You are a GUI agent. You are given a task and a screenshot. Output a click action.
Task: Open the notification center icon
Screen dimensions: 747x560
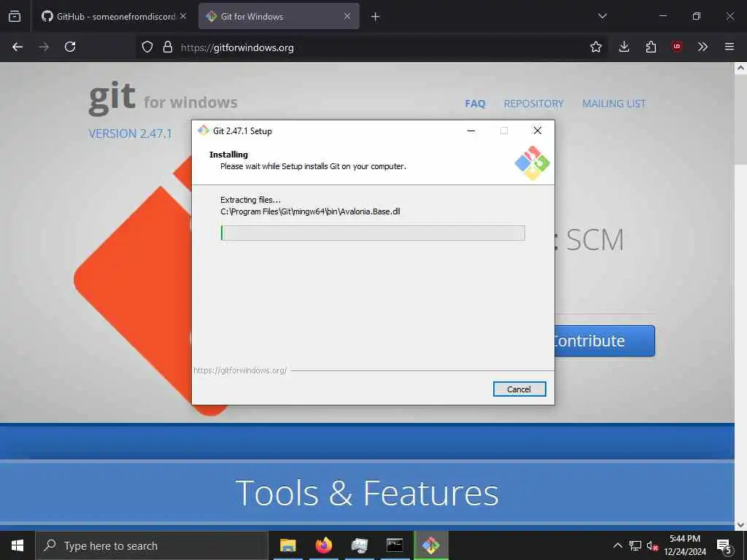pos(724,545)
